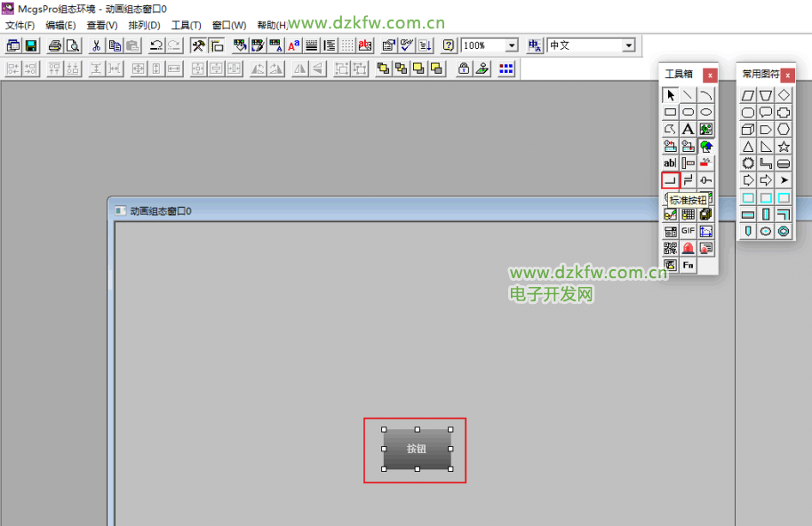Viewport: 812px width, 526px height.
Task: Click the 按钮 button on canvas
Action: [x=417, y=449]
